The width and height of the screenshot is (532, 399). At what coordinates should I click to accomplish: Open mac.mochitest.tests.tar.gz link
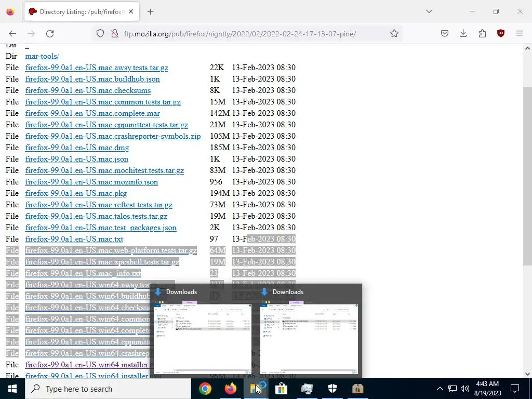coord(104,170)
